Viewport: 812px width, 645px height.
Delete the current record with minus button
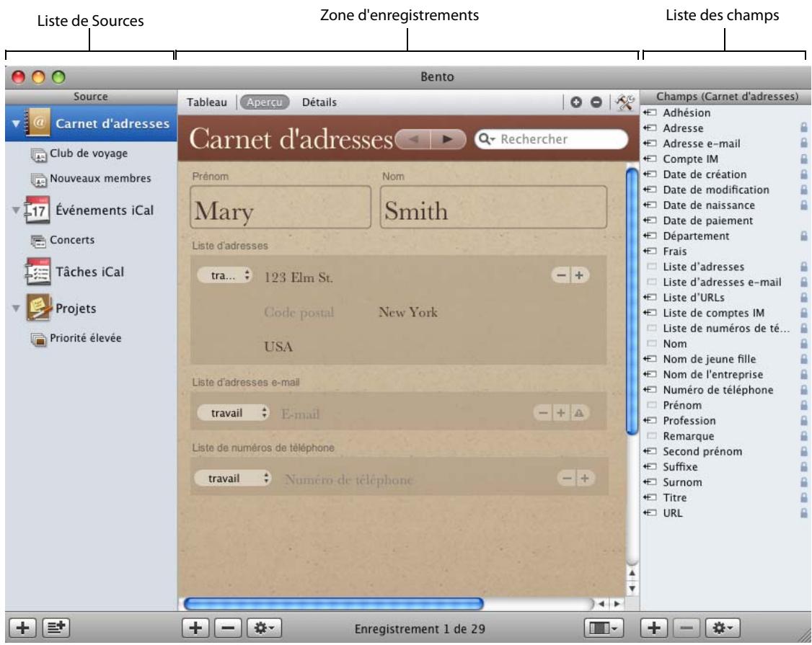point(228,628)
